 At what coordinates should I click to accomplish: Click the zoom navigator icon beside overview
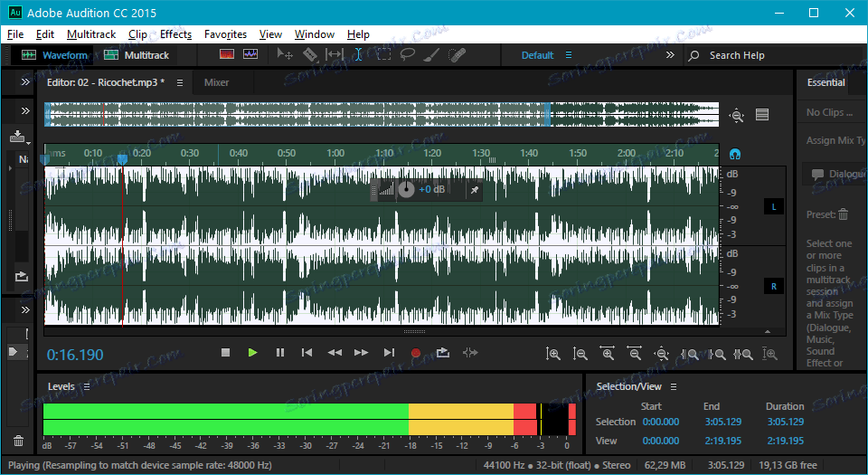tap(737, 115)
